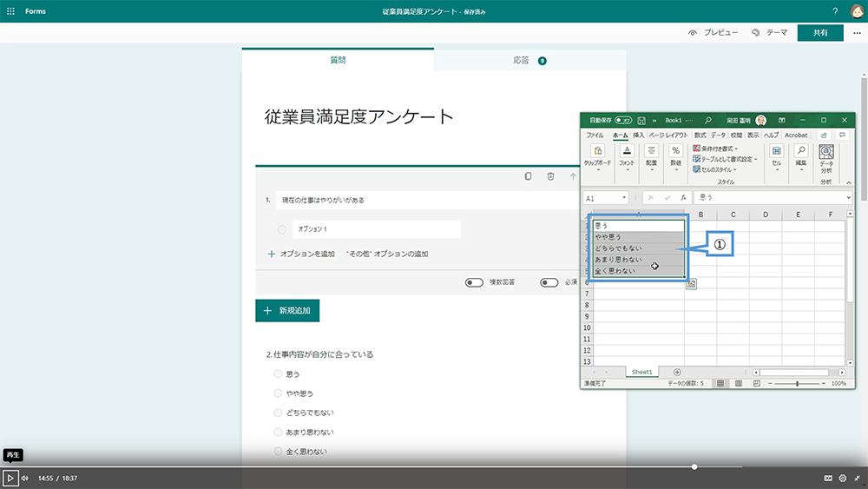Image resolution: width=868 pixels, height=489 pixels.
Task: Open the Excel comments icon
Action: pyautogui.click(x=842, y=135)
